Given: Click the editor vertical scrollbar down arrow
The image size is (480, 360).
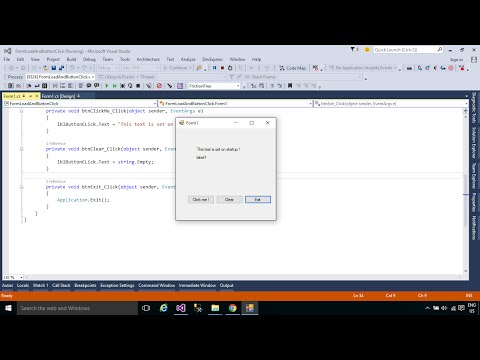Looking at the screenshot, I should tap(466, 271).
